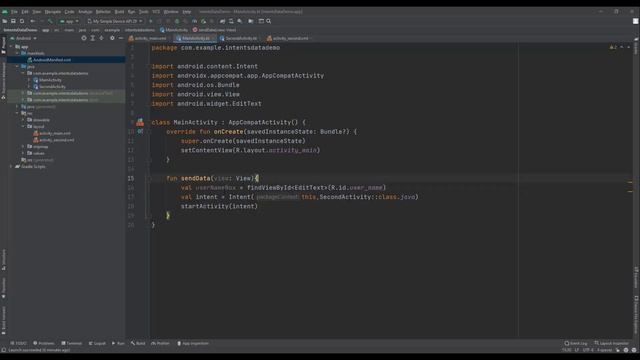Select MainActivity in project tree

[47, 80]
